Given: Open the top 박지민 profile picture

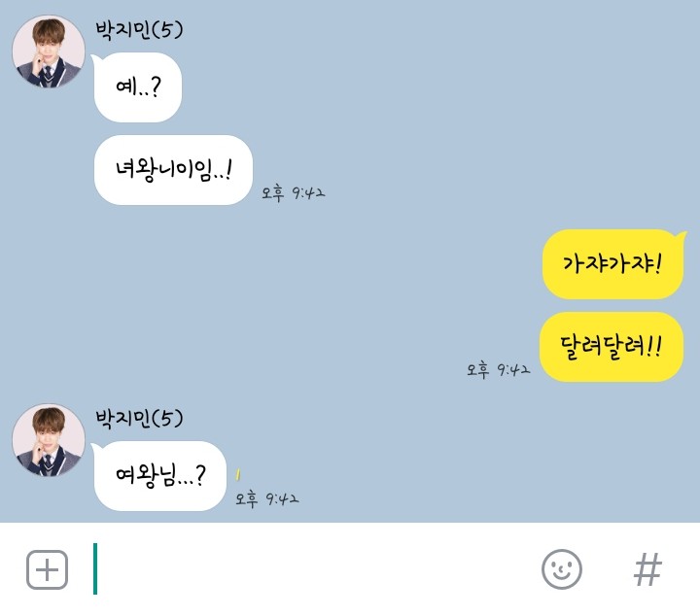Looking at the screenshot, I should point(49,51).
